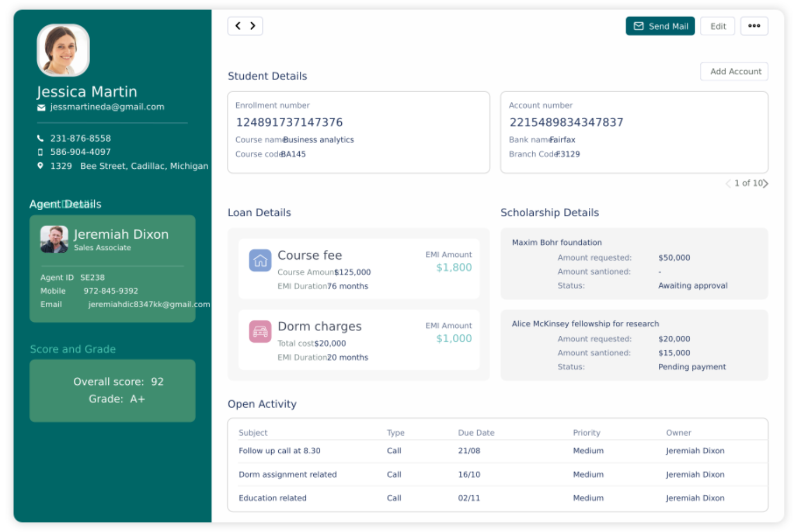This screenshot has height=532, width=798.
Task: Expand the next account page chevron near 1 of 10
Action: pos(766,183)
